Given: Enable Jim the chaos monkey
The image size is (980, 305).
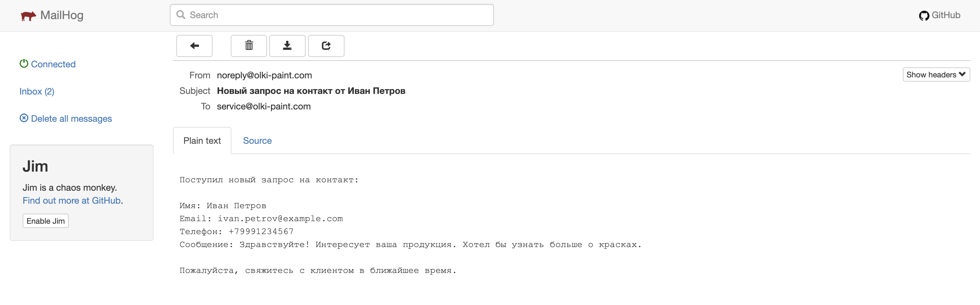Looking at the screenshot, I should (45, 220).
